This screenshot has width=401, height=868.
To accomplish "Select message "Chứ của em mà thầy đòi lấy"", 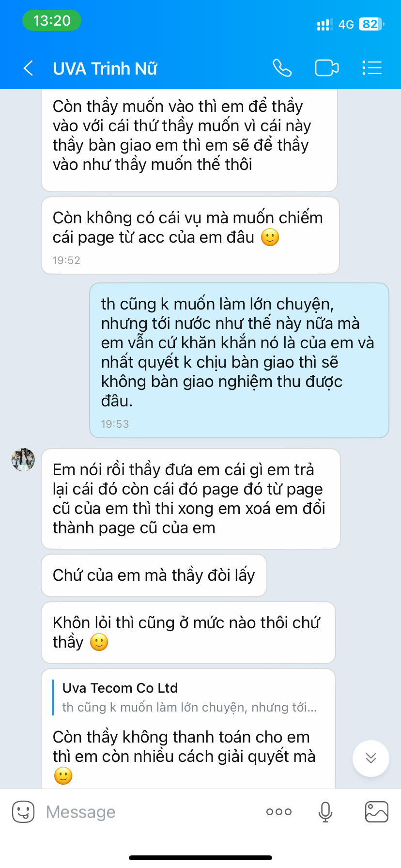I will 154,575.
